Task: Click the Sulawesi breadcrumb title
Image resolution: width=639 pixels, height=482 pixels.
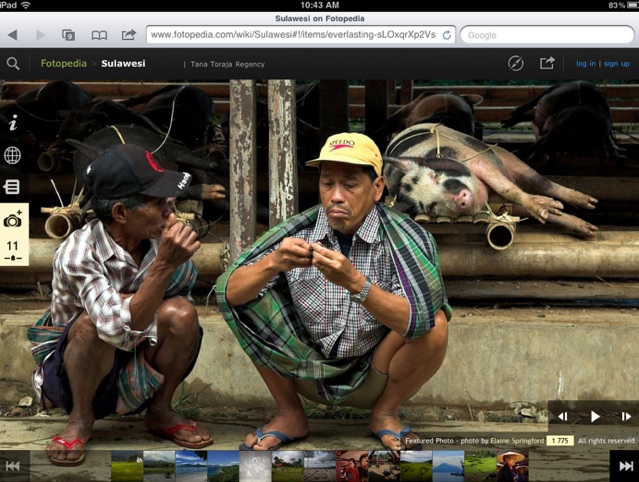Action: click(x=123, y=64)
